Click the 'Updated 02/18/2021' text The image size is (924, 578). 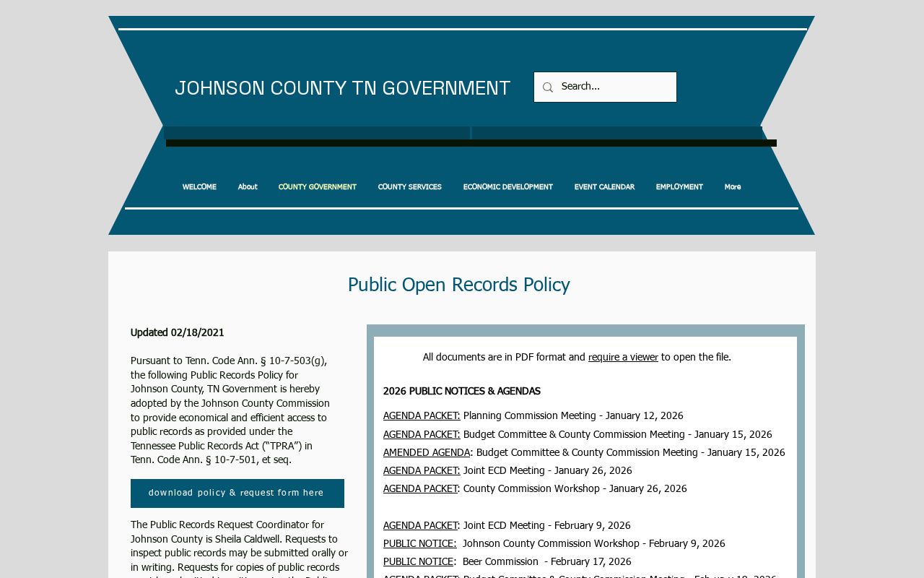click(178, 333)
